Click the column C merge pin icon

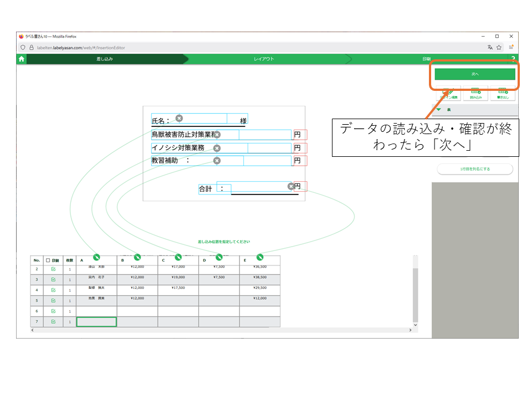coord(178,257)
